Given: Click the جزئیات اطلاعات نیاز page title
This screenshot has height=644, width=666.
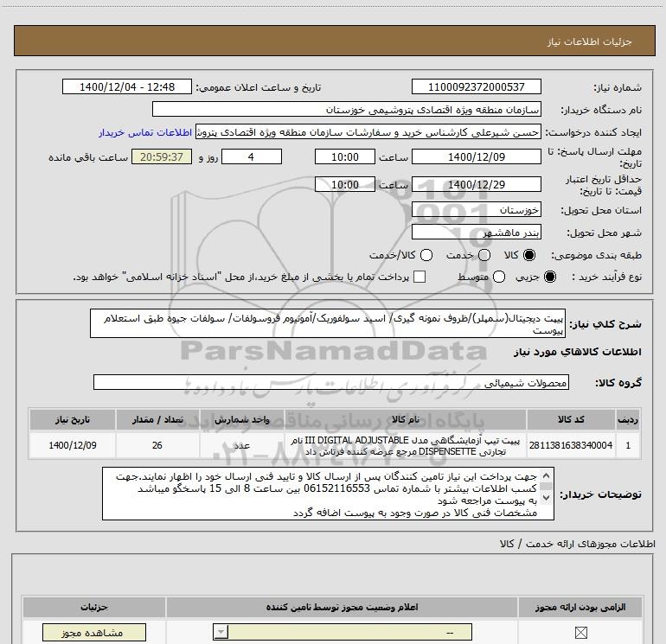Looking at the screenshot, I should tap(590, 41).
